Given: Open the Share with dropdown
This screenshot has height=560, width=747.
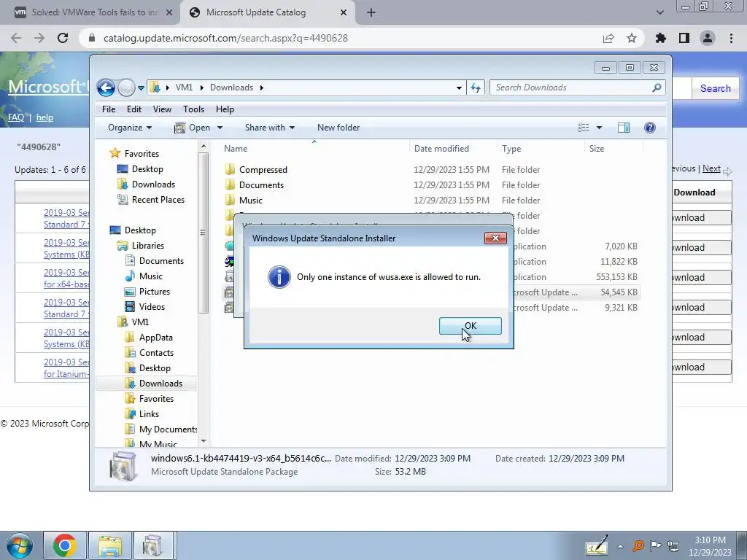Looking at the screenshot, I should tap(270, 128).
